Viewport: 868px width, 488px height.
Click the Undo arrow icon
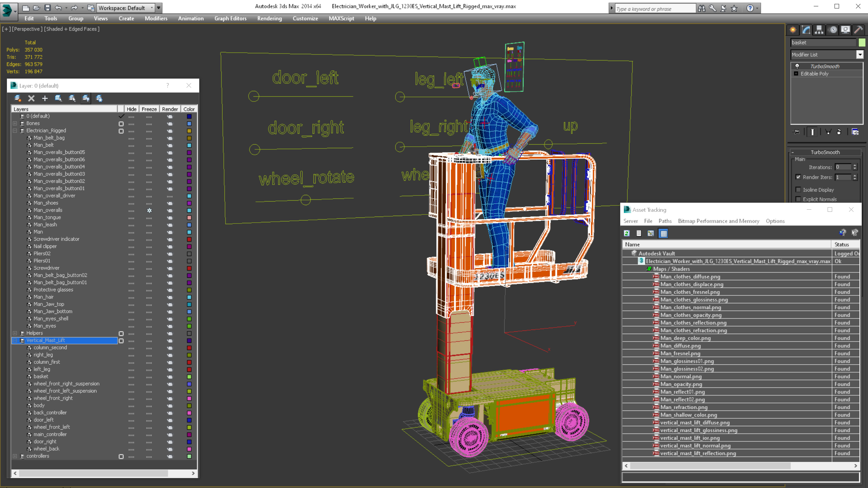pos(59,8)
